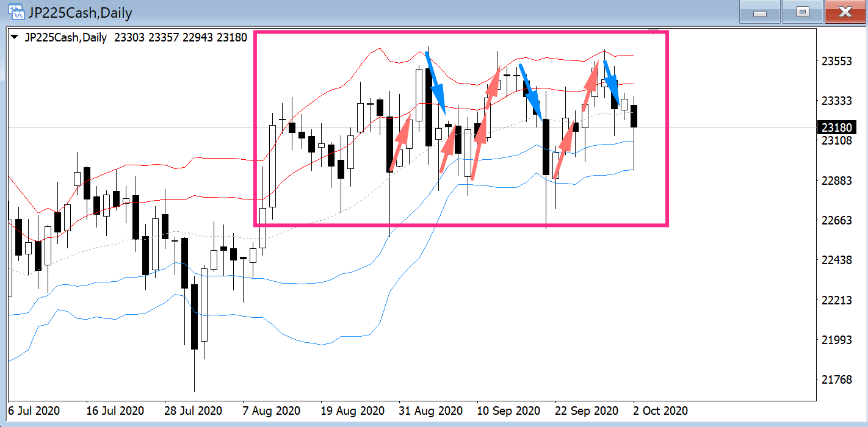The image size is (868, 427).
Task: Click the 2 Oct 2020 date label
Action: tap(659, 411)
